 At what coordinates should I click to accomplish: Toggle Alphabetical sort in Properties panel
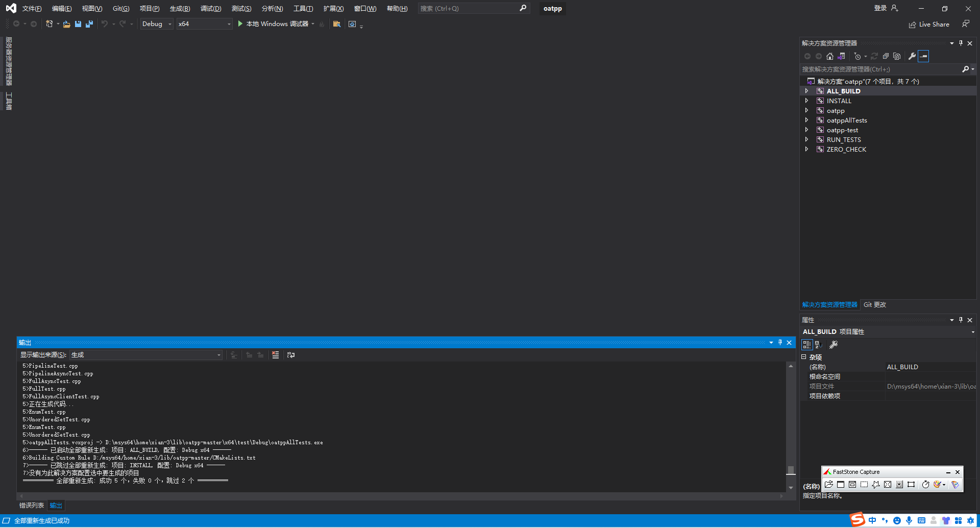tap(818, 345)
